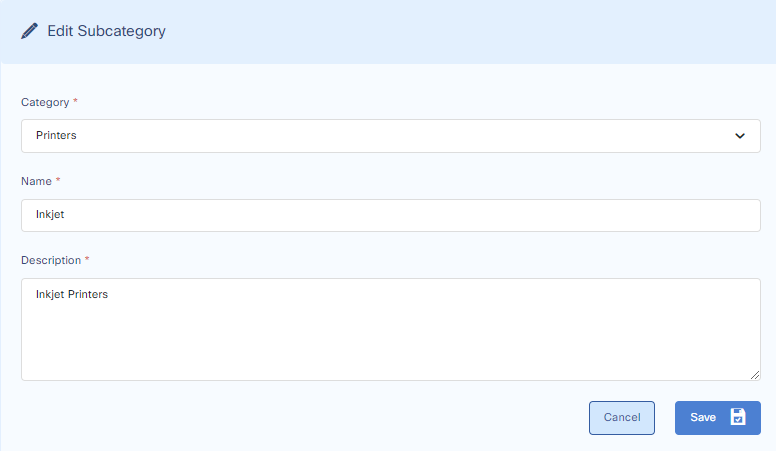Click the required asterisk beside Name
This screenshot has height=451, width=776.
(x=58, y=181)
